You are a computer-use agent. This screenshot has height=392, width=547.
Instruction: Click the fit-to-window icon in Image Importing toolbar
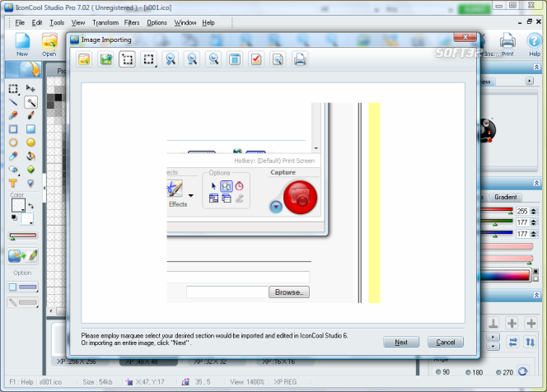235,59
